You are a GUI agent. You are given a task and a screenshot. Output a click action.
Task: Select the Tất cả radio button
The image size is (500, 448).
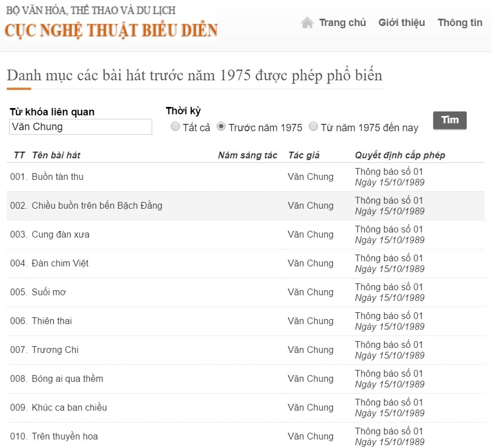pos(175,127)
